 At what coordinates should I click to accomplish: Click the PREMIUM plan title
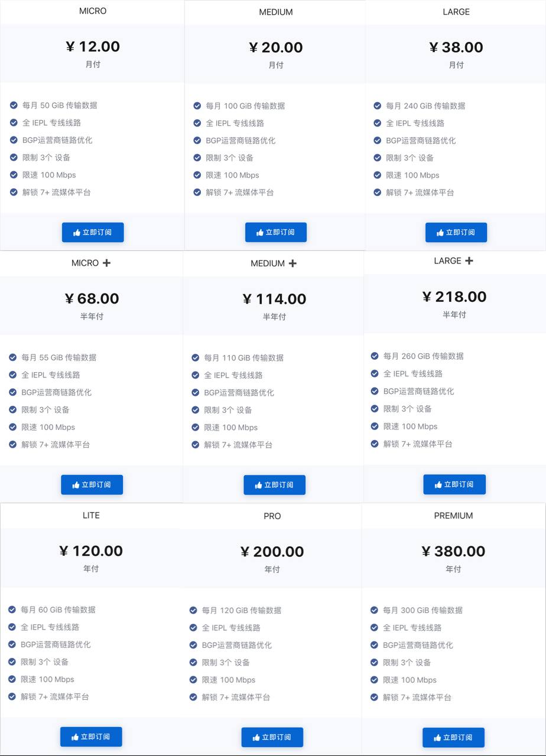pyautogui.click(x=453, y=516)
